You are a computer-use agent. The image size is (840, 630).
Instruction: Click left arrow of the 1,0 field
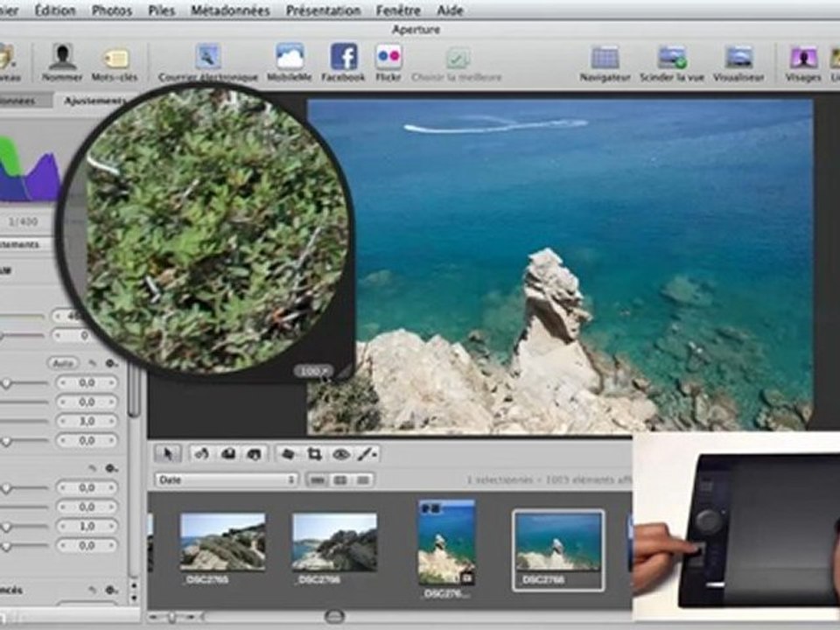coord(63,526)
